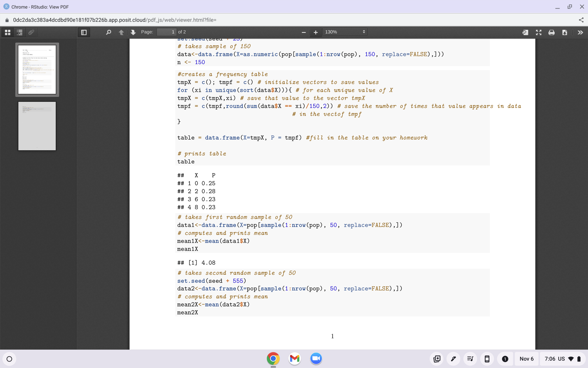Open the file from the toolbar

525,32
